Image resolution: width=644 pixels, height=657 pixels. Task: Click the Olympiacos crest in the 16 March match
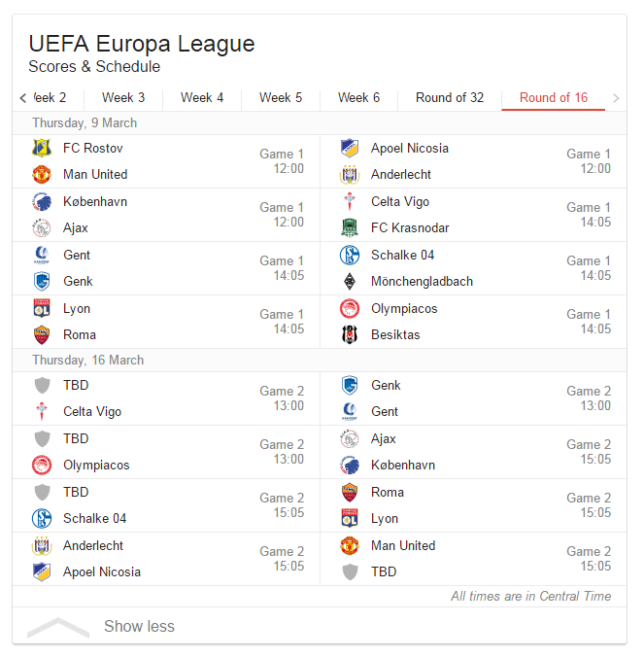click(x=42, y=466)
